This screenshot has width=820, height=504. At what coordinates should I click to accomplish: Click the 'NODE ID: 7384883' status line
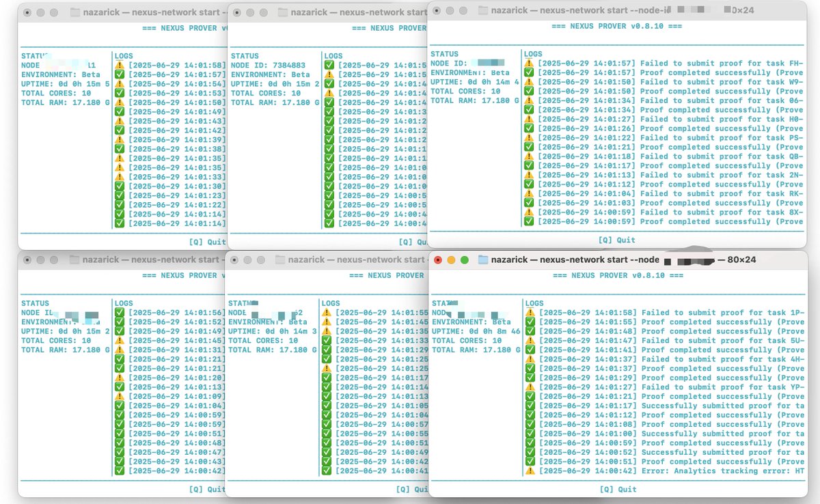point(269,66)
